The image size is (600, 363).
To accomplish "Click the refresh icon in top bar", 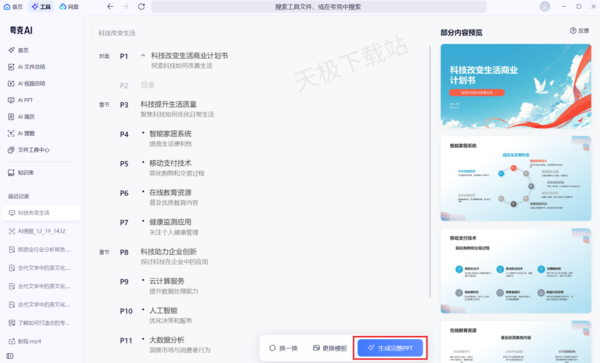I will click(x=141, y=7).
